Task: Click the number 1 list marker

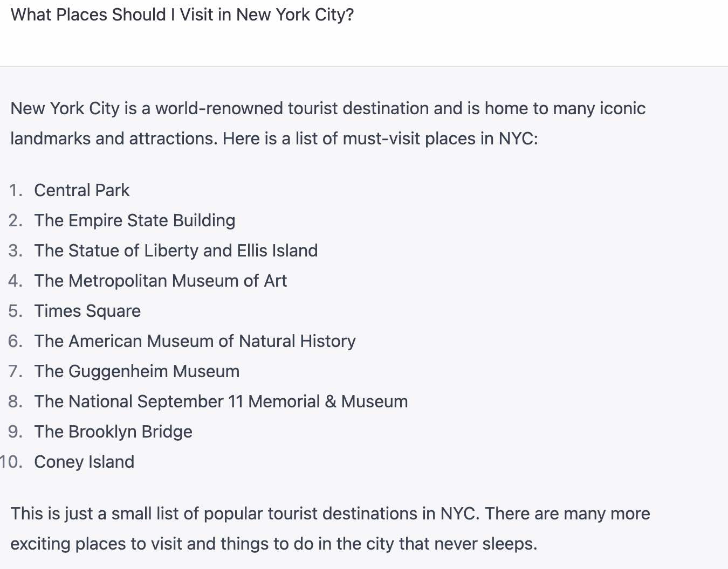Action: coord(16,190)
